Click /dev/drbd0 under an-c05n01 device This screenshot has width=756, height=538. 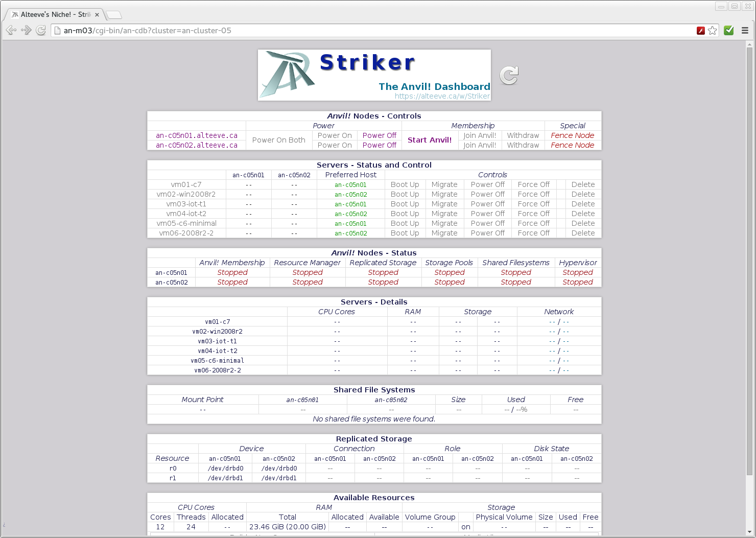click(226, 469)
